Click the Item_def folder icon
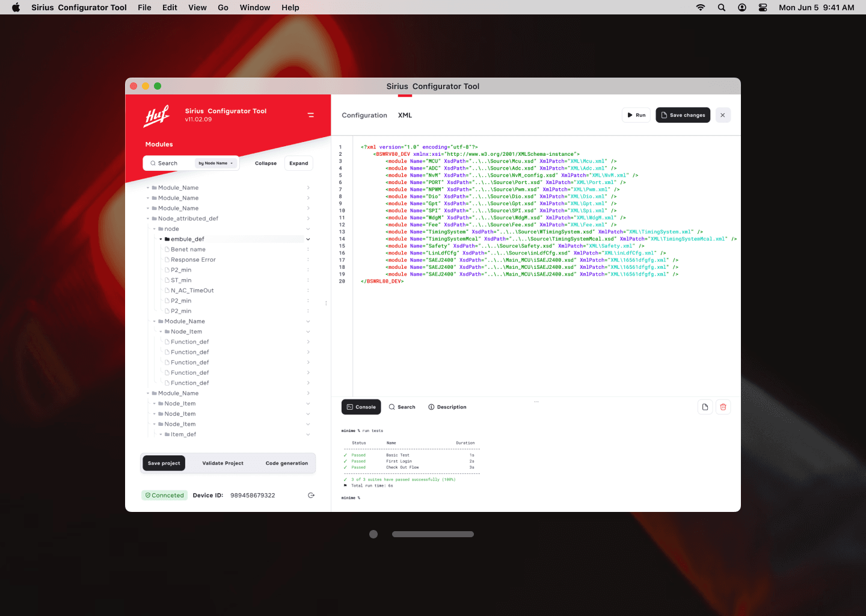 [167, 434]
